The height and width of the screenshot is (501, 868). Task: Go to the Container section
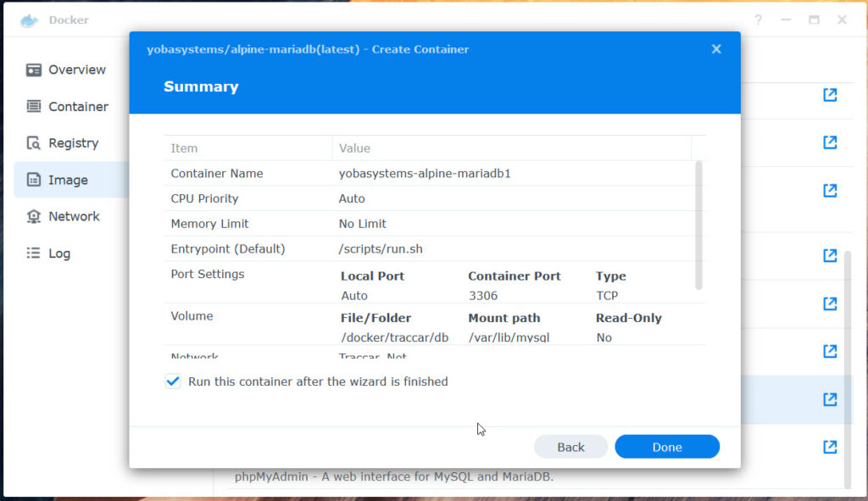click(68, 106)
